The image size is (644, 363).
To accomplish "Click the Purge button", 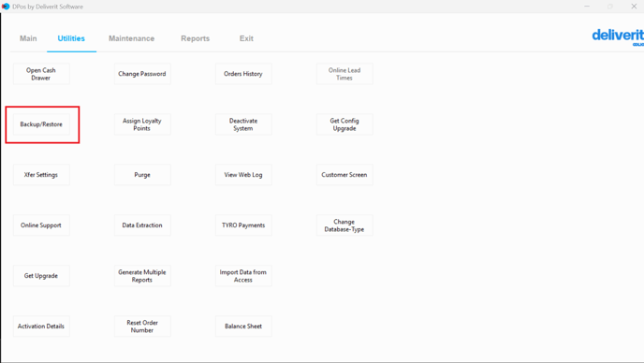I will pyautogui.click(x=142, y=175).
